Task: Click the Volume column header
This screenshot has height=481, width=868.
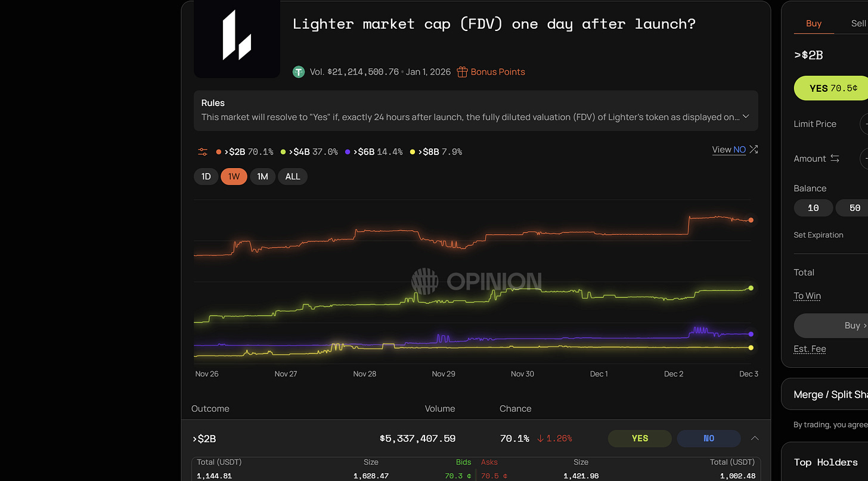Action: [x=440, y=409]
